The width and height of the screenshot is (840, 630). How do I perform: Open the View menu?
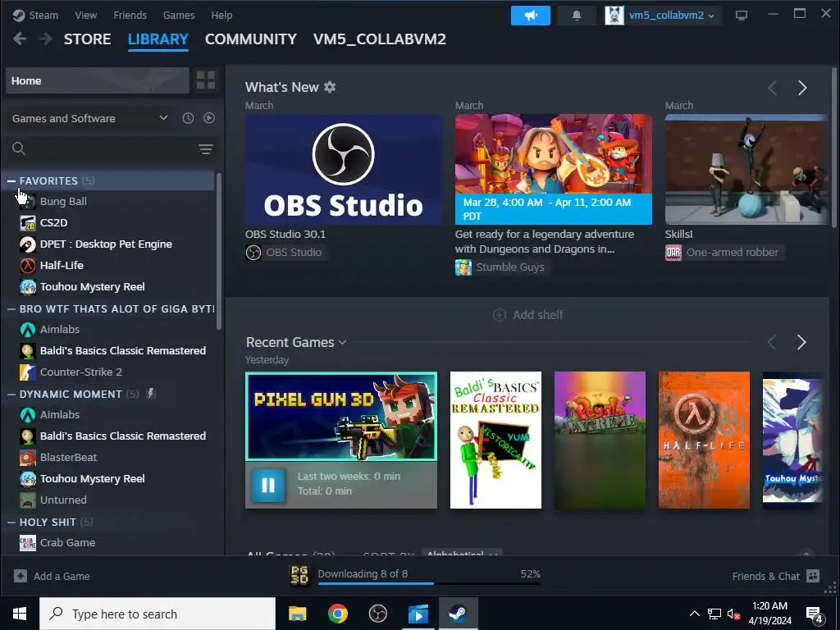[85, 15]
